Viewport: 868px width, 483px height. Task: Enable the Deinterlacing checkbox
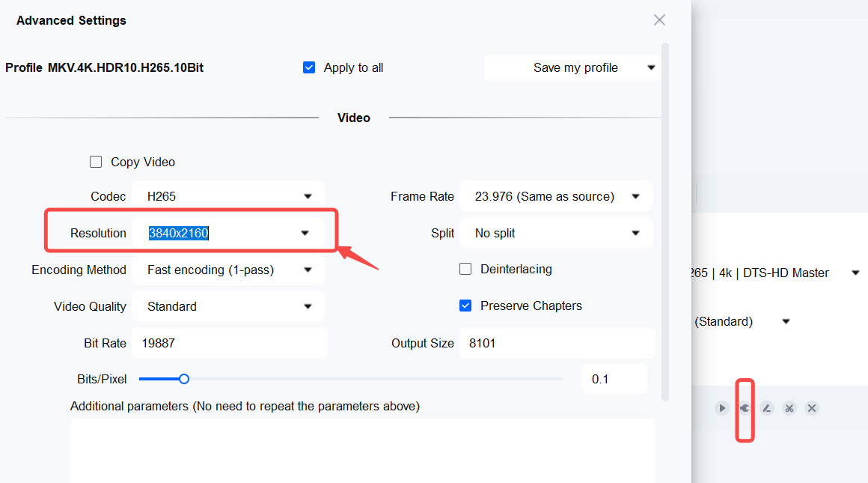465,269
